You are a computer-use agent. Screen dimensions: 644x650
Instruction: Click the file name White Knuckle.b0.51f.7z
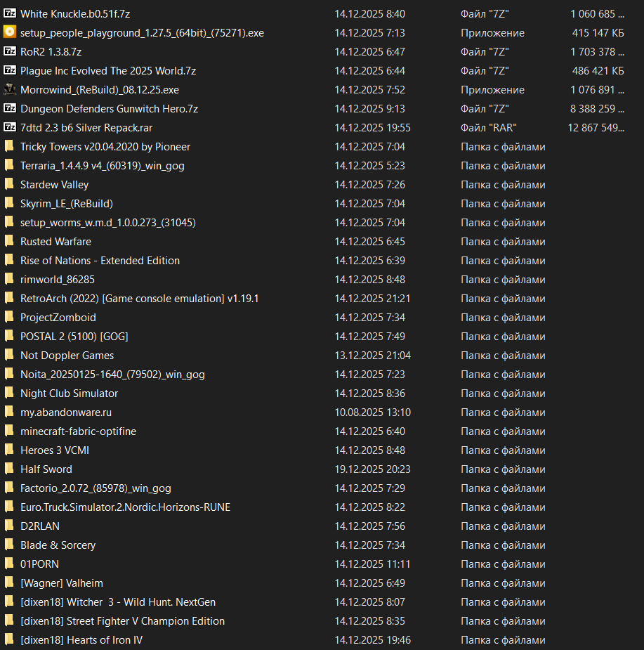75,13
